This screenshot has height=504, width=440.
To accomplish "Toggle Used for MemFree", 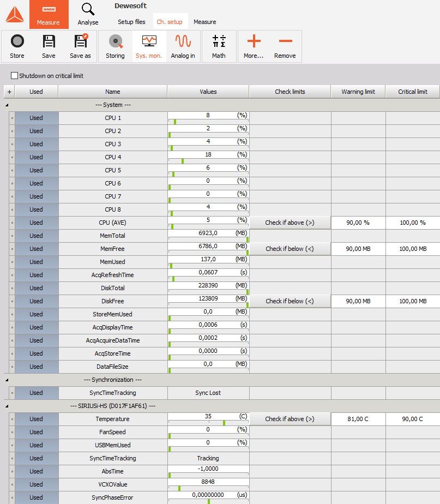I will [37, 249].
